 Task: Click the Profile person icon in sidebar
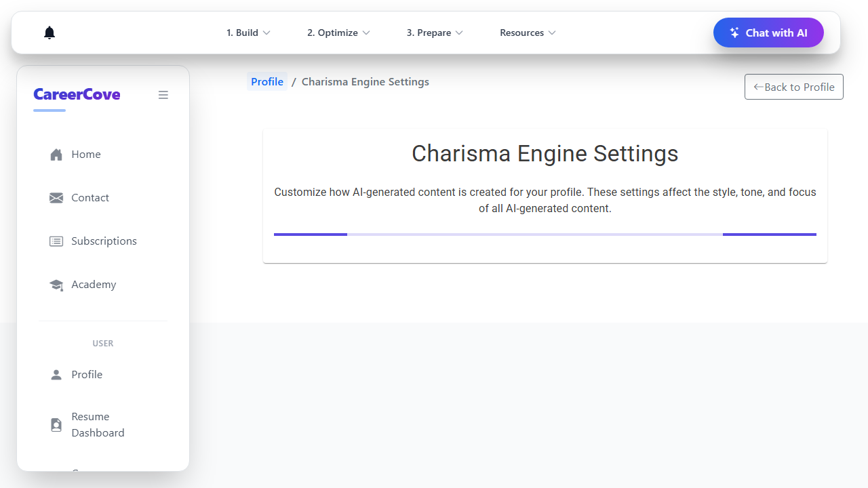coord(56,375)
